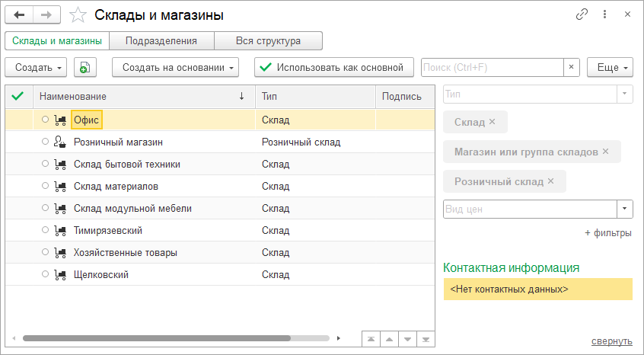Open the three-dot options menu
Screen dimensions: 644x355
[x=604, y=14]
